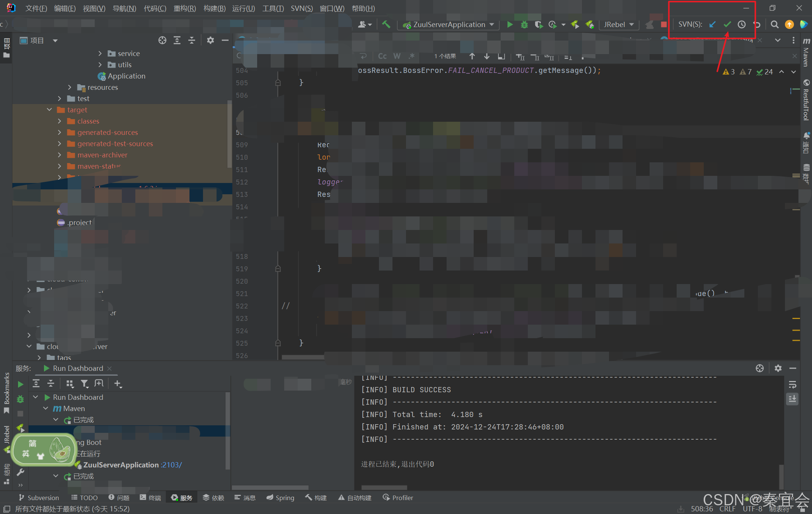The image size is (812, 514).
Task: Stop the running application red square
Action: (x=664, y=24)
